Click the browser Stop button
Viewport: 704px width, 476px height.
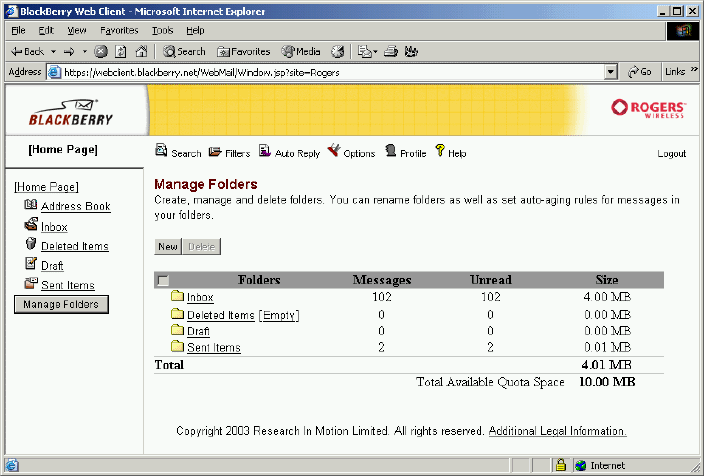point(101,52)
